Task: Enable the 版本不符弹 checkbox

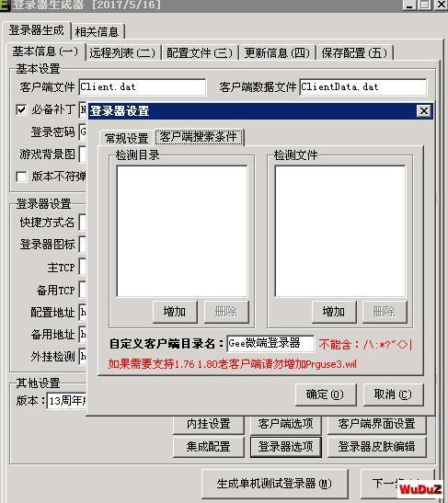Action: point(21,177)
